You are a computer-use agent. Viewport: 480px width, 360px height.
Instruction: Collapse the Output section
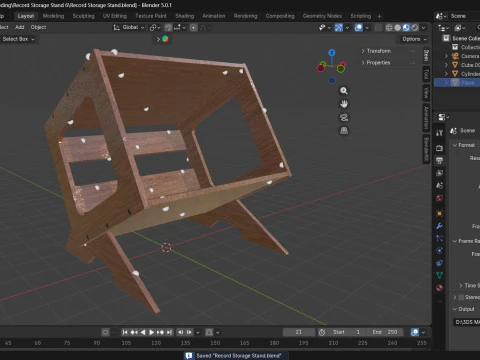[455, 309]
